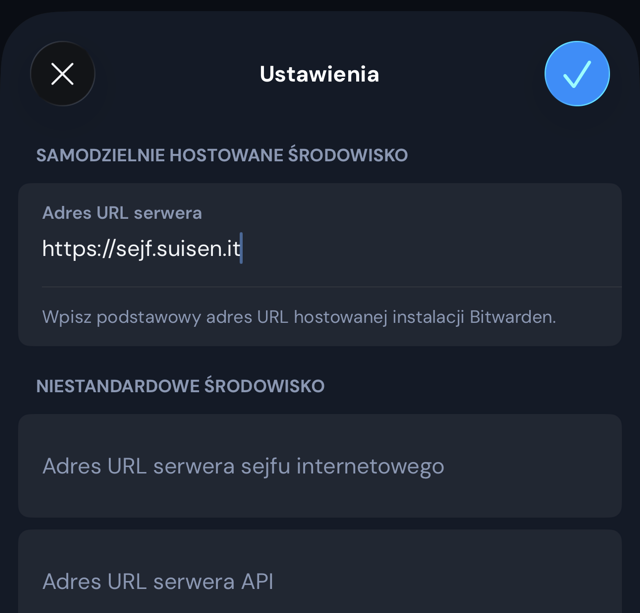Save settings with the blue checkmark
Screen dimensions: 640x613
click(577, 74)
